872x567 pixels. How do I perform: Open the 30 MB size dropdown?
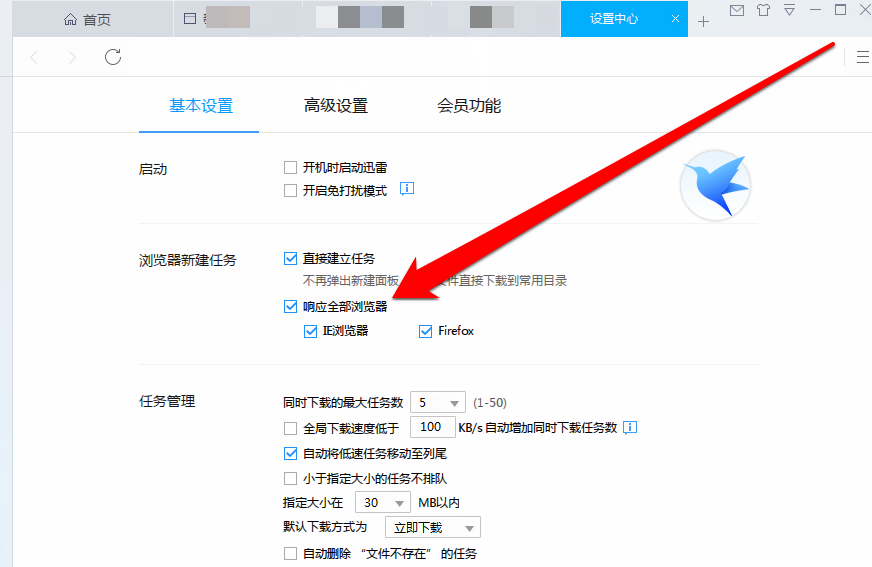pos(383,503)
